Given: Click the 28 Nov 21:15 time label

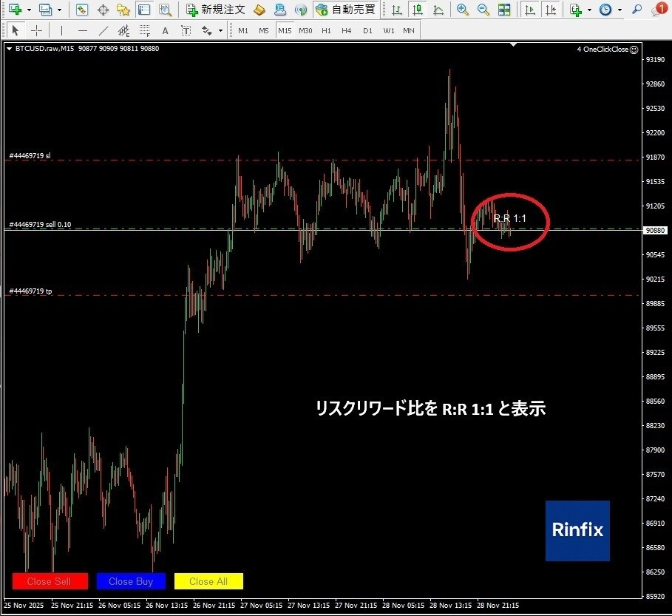Looking at the screenshot, I should coord(498,606).
